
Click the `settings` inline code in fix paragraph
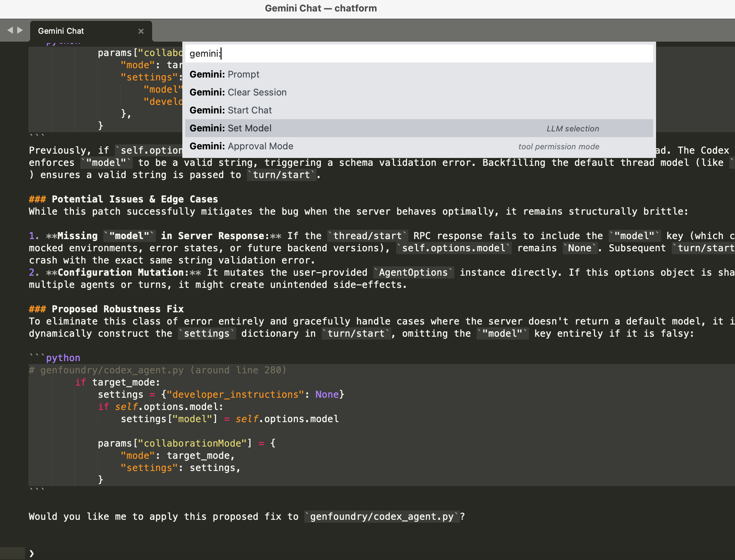click(x=207, y=333)
